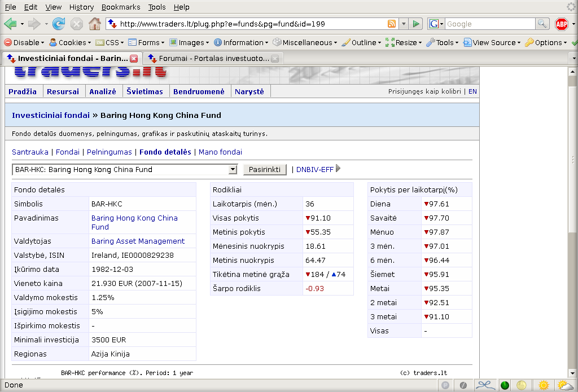578x392 pixels.
Task: Open the Pradžia site navigation item
Action: 23,92
